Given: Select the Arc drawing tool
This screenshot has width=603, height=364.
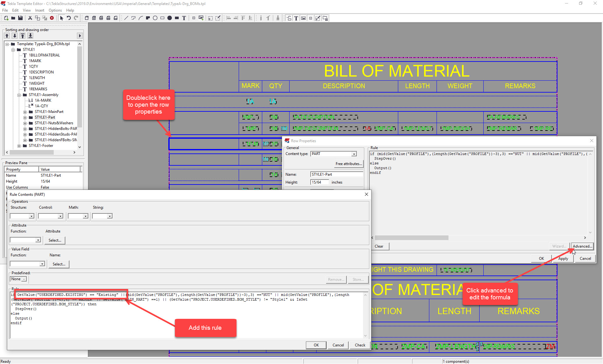Looking at the screenshot, I should pyautogui.click(x=140, y=18).
